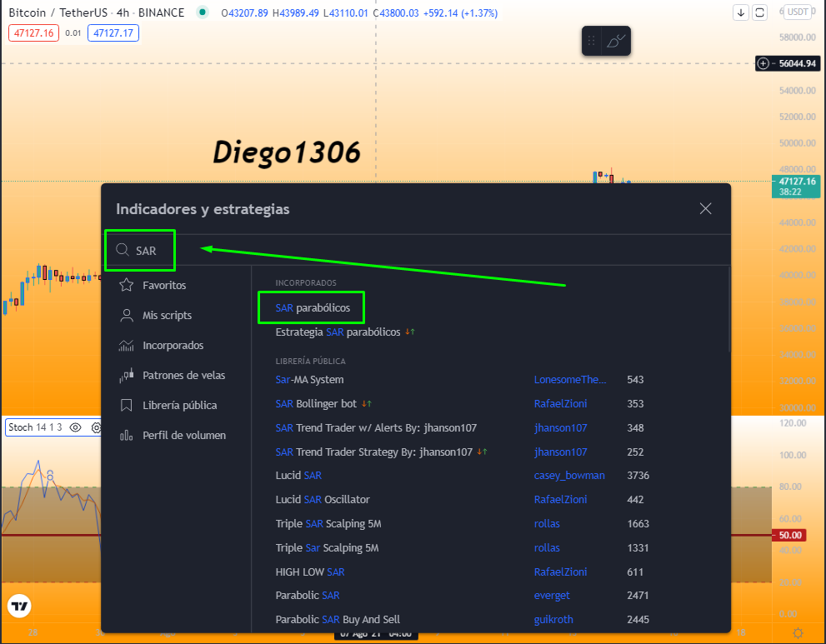Click the Favoritos star icon

127,285
